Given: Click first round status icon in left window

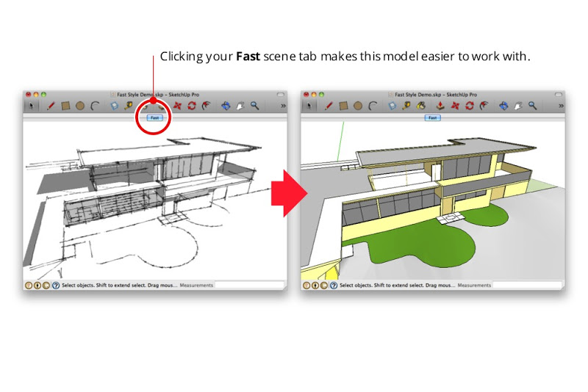Looking at the screenshot, I should click(x=29, y=286).
